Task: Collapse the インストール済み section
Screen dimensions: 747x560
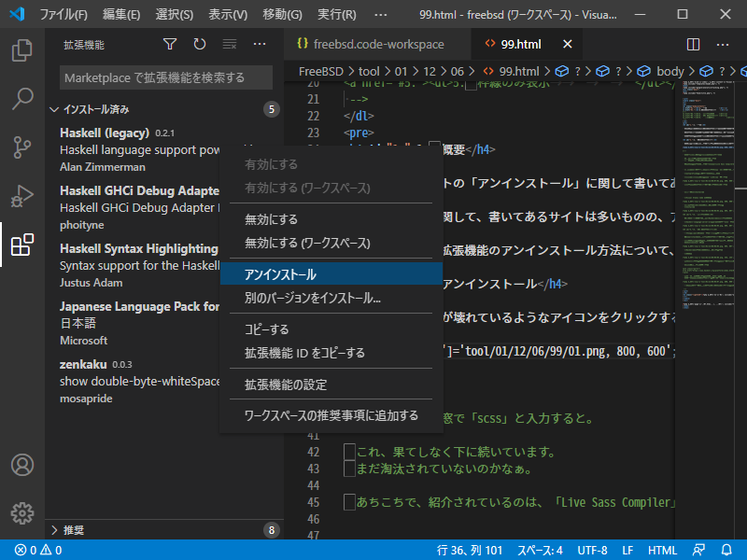Action: (54, 109)
